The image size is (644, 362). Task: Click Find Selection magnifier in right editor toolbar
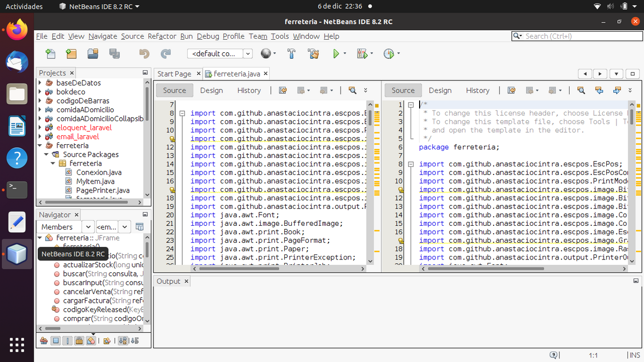pos(581,90)
